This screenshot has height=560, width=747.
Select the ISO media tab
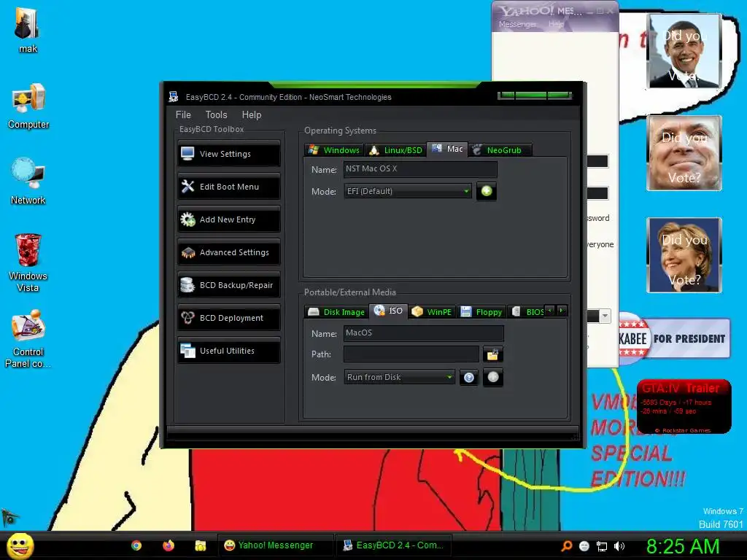click(x=389, y=311)
